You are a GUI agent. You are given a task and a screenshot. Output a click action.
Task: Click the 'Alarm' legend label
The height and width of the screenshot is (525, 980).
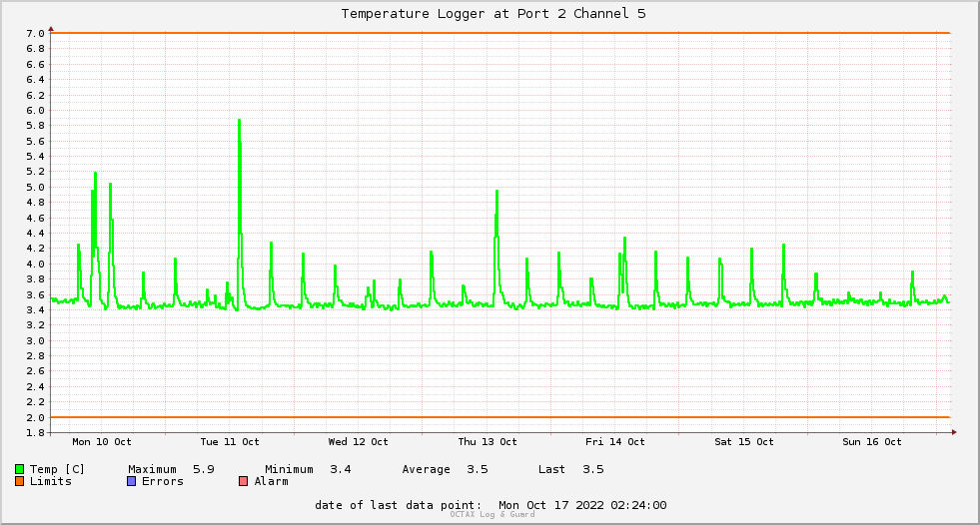point(272,481)
